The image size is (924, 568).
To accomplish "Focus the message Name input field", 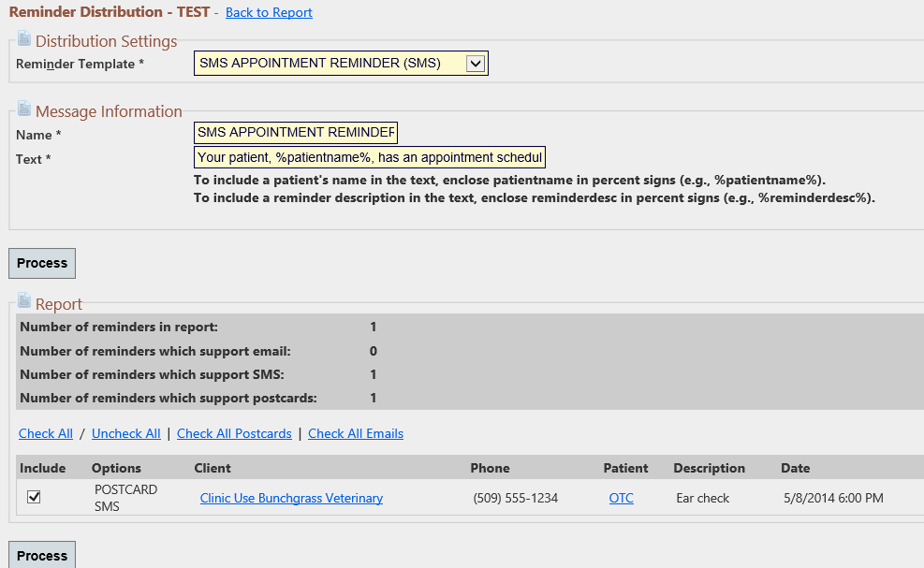I will pos(296,133).
